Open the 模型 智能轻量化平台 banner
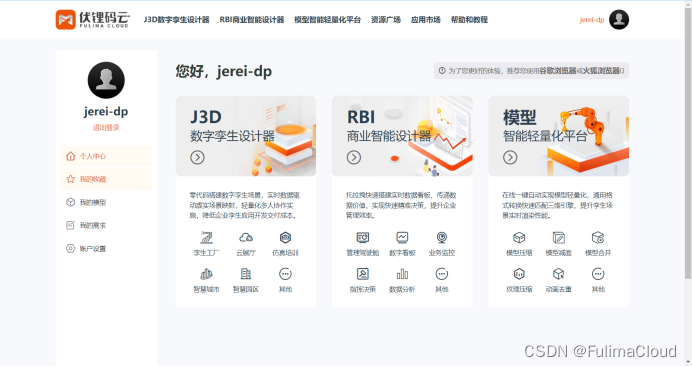 (x=559, y=136)
